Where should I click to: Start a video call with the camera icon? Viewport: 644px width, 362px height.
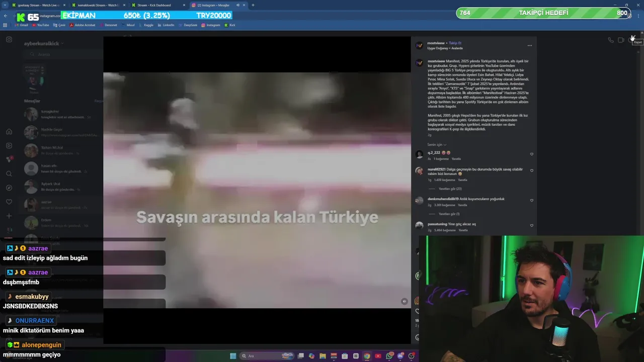[x=621, y=40]
